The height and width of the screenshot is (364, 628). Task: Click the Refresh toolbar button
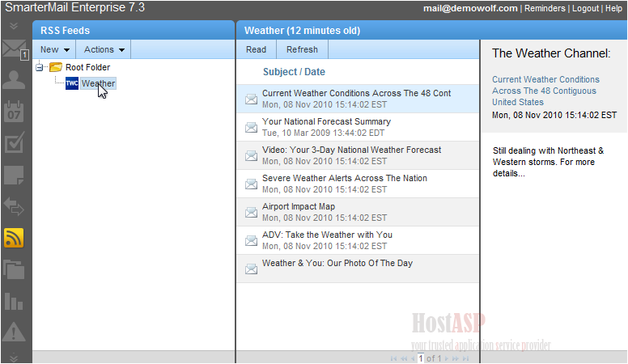click(x=302, y=49)
